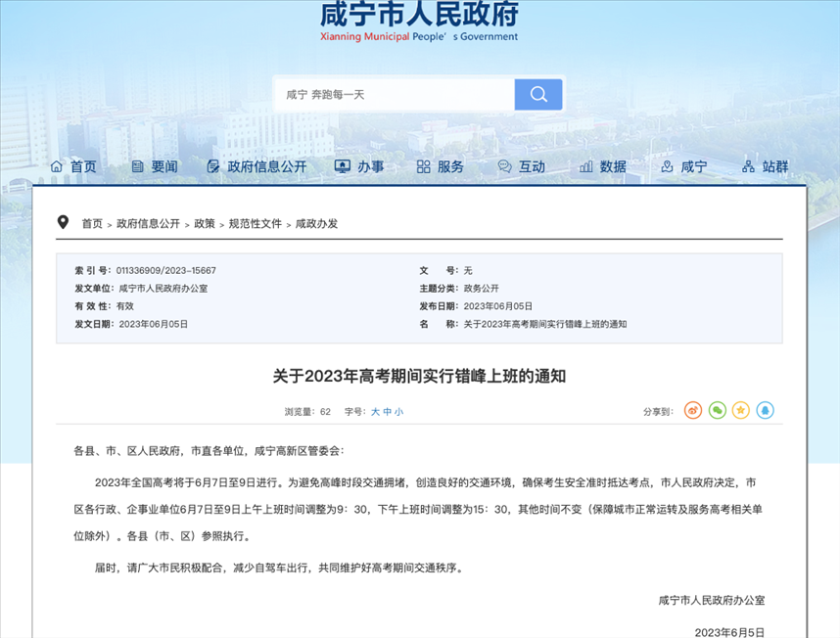Image resolution: width=840 pixels, height=638 pixels.
Task: Set font size to 大 (large)
Action: [x=375, y=412]
